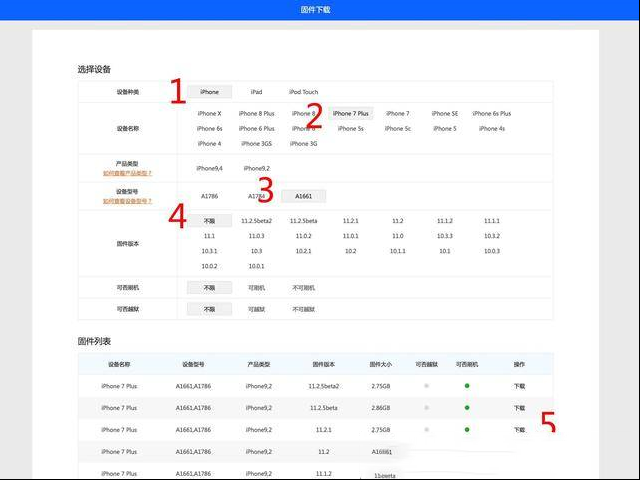
Task: Click the 固件版本 table column header
Action: (x=323, y=364)
